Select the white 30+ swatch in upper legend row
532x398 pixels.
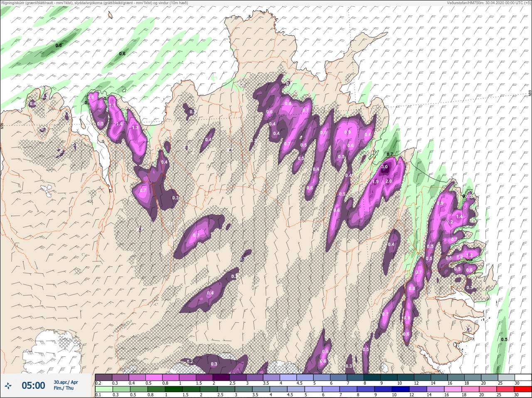tap(523, 377)
